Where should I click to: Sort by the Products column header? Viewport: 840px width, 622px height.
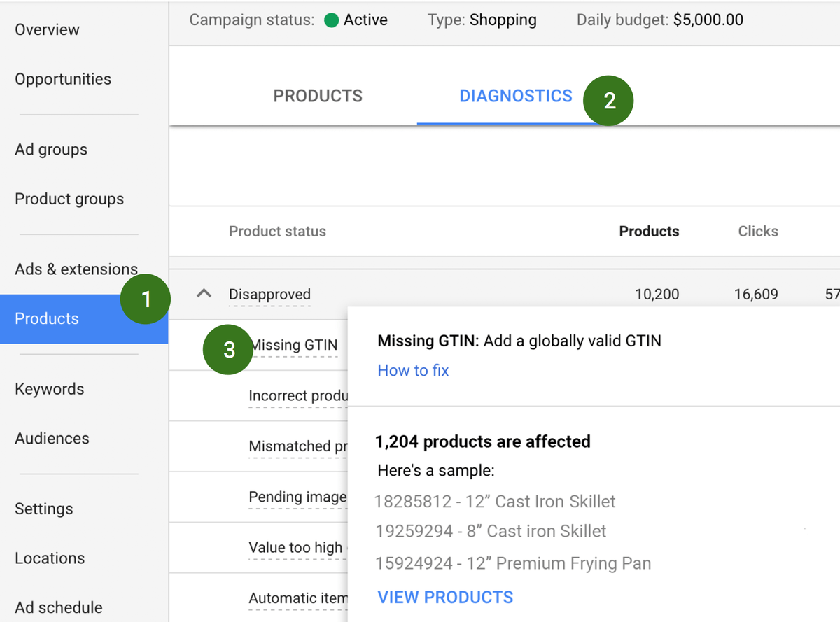coord(649,232)
